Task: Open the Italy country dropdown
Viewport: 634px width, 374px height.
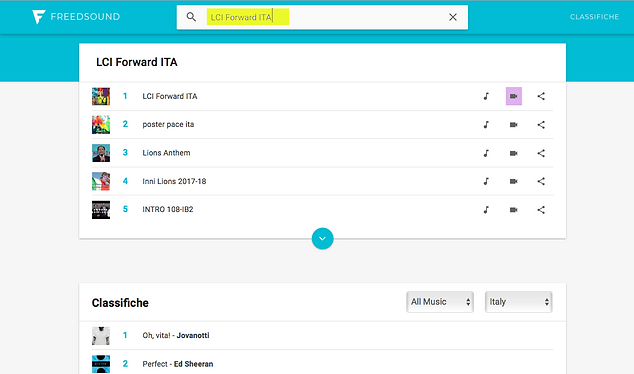Action: tap(518, 302)
